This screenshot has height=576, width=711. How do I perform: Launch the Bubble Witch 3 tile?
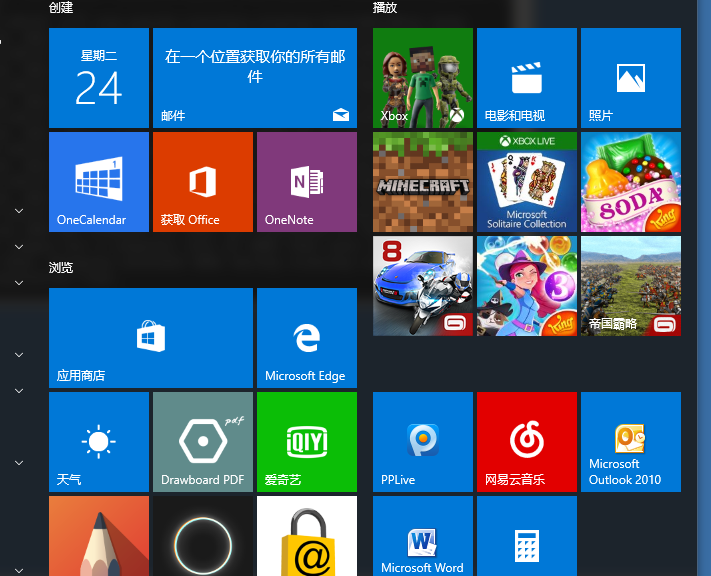pyautogui.click(x=527, y=286)
